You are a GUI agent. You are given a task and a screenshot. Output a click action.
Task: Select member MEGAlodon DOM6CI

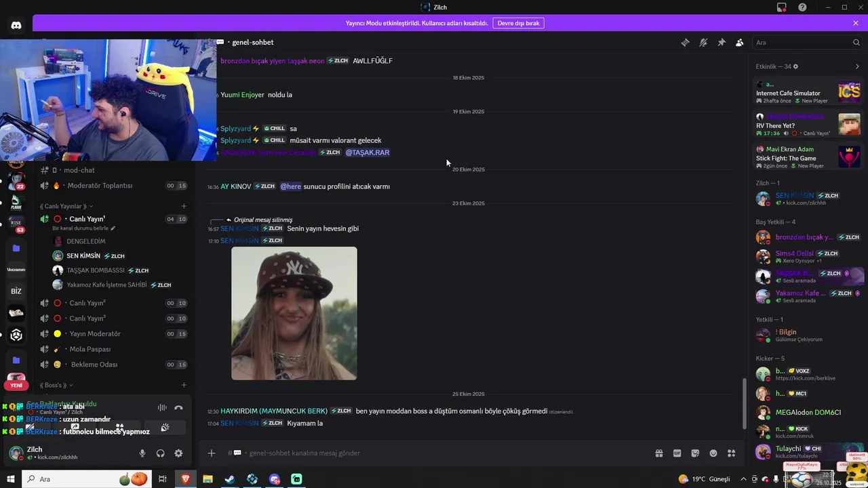pyautogui.click(x=808, y=412)
